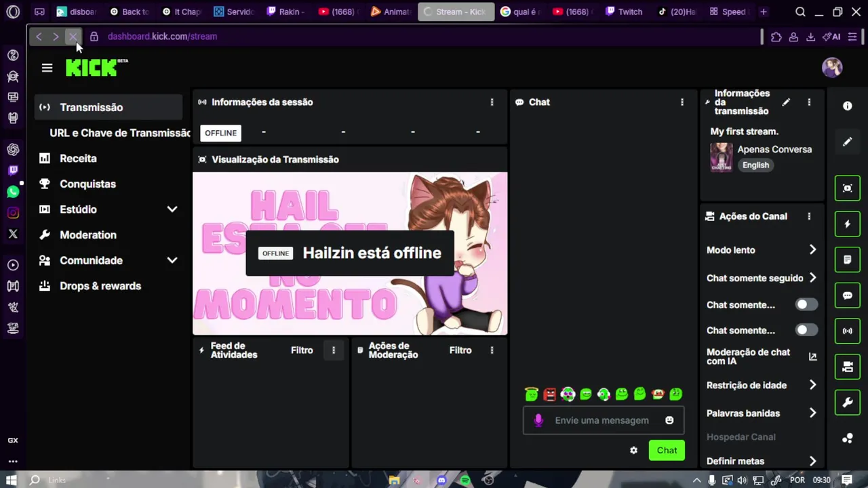Switch to the Twitch browser tab
This screenshot has height=488, width=868.
click(625, 12)
